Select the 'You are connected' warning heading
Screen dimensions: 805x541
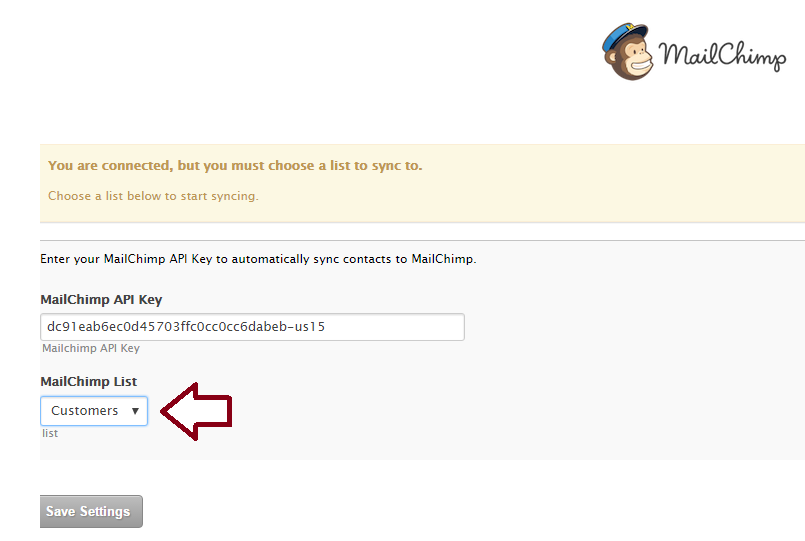pos(235,166)
